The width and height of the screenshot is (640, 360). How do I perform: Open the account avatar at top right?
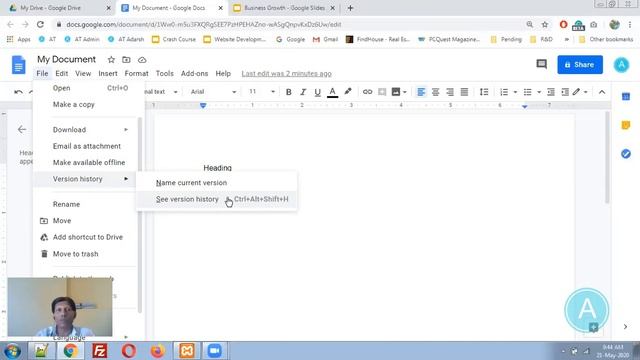click(x=621, y=64)
